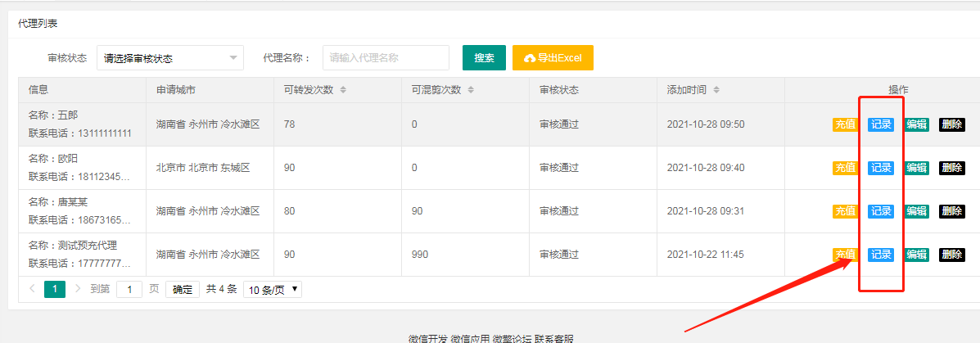Viewport: 980px width, 343px height.
Task: Sort by 可转发次数 column arrows
Action: click(x=342, y=90)
